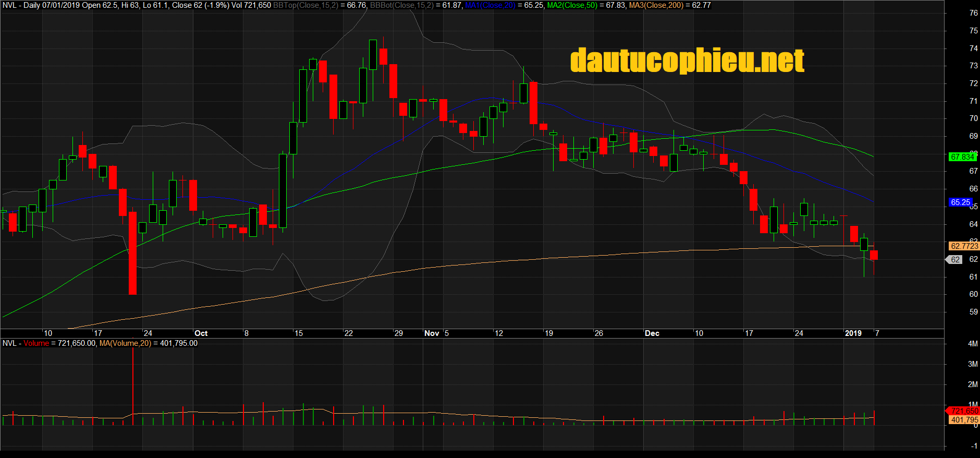980x458 pixels.
Task: Click the gray 62 last-price marker
Action: point(955,259)
